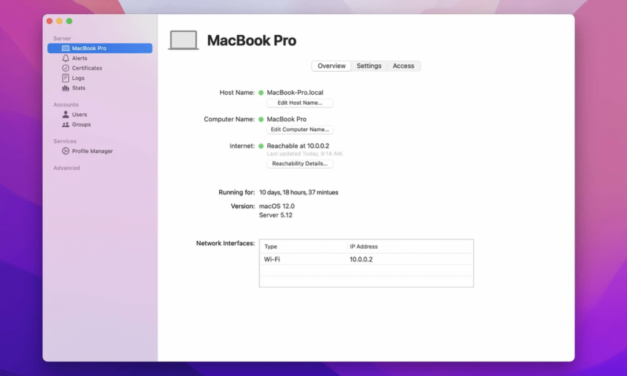The image size is (627, 376).
Task: Collapse the Accounts sidebar heading
Action: click(66, 105)
